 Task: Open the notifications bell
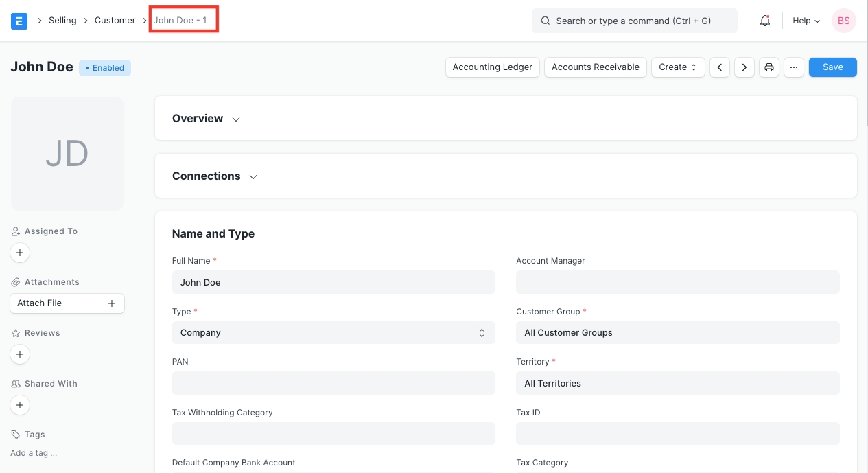pos(765,21)
